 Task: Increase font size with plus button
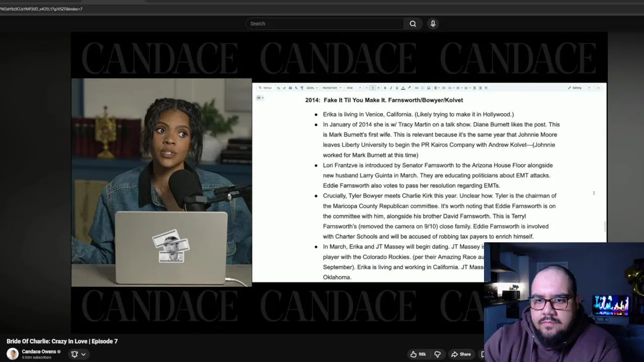pyautogui.click(x=378, y=88)
